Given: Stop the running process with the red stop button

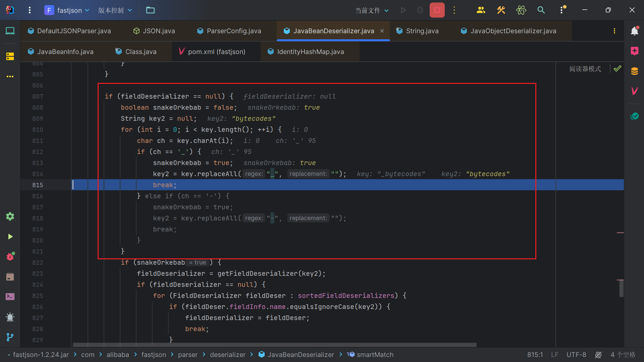Looking at the screenshot, I should click(x=437, y=10).
